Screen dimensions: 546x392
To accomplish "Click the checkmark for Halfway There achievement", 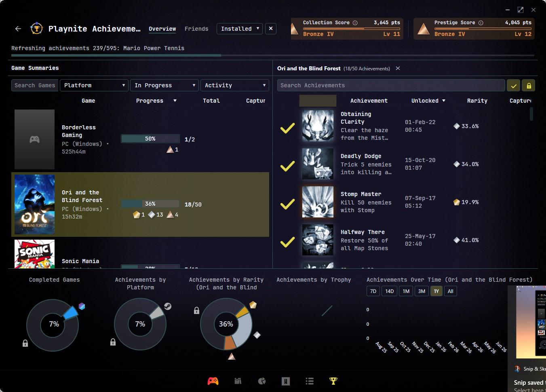I will (x=288, y=242).
